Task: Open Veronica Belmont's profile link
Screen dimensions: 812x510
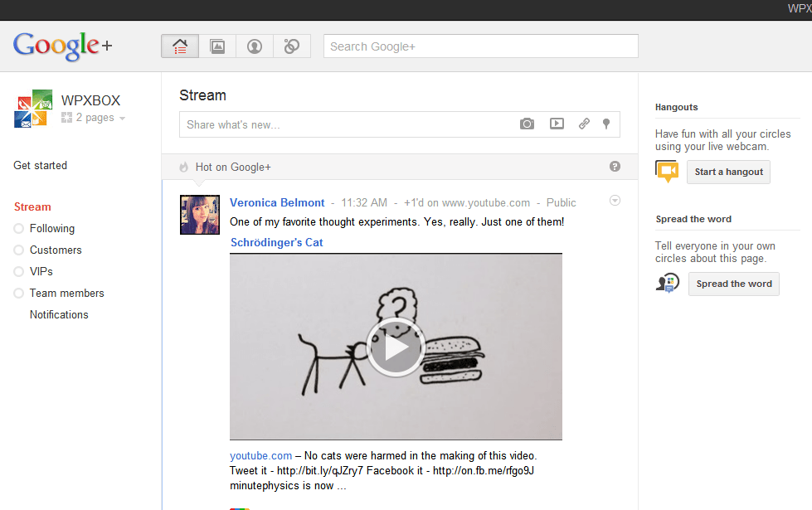Action: 277,202
